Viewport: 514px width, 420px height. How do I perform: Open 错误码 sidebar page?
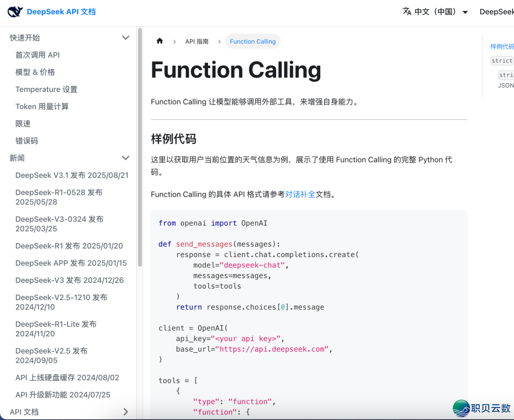point(27,141)
